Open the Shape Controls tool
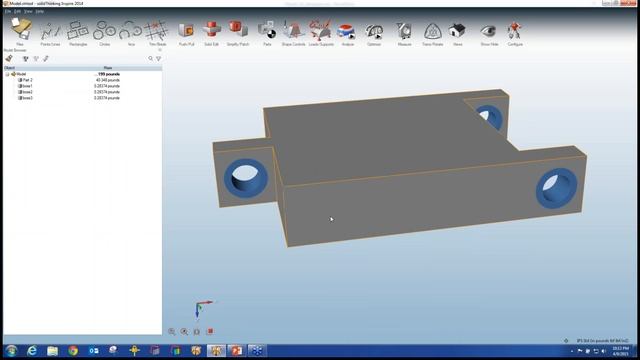The width and height of the screenshot is (640, 360). 293,33
